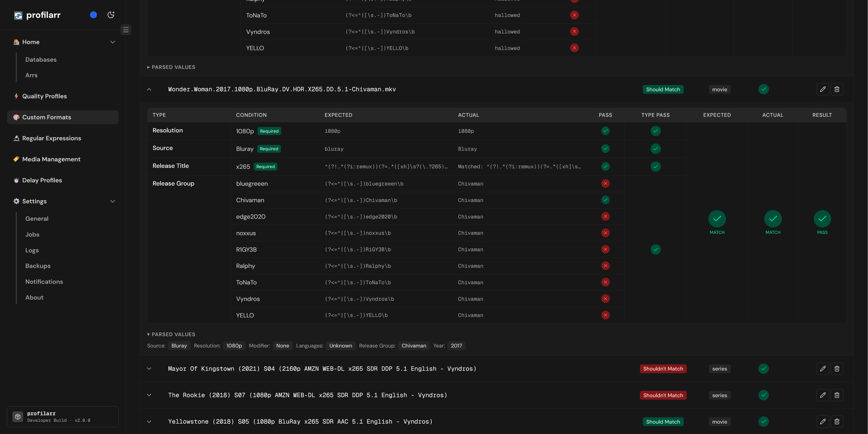Screen dimensions: 868x434
Task: Click Wonder Woman Should Match badge
Action: click(x=663, y=89)
